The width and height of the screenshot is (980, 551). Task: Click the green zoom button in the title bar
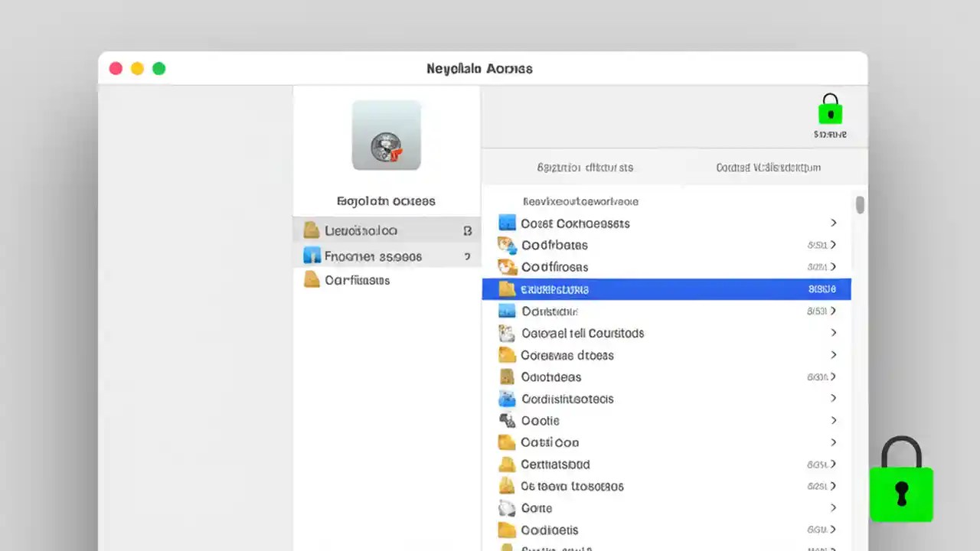pyautogui.click(x=158, y=68)
